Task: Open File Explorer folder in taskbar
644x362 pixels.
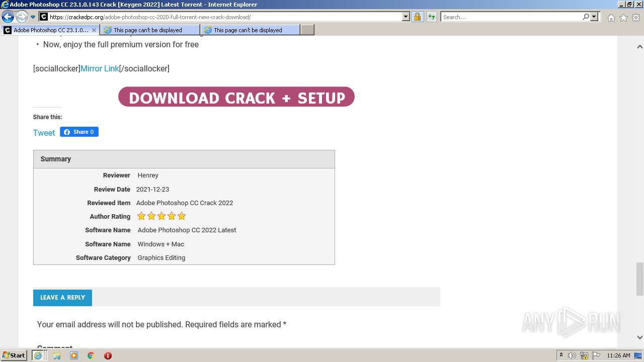Action: pyautogui.click(x=57, y=355)
